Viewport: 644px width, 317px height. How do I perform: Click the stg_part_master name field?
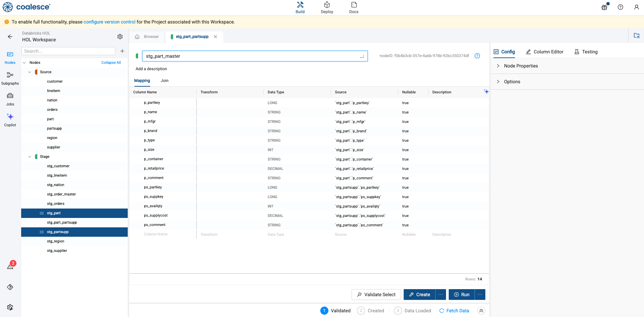point(255,56)
